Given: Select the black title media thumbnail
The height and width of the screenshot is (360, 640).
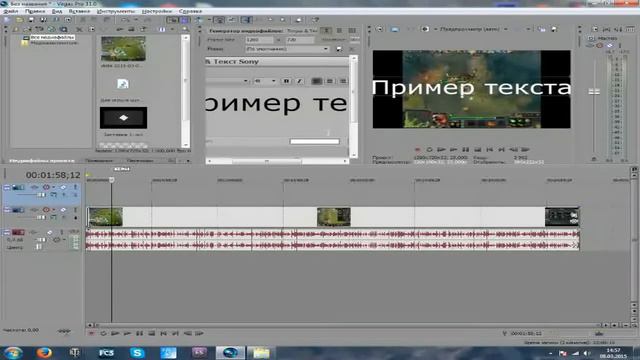Looking at the screenshot, I should point(123,118).
